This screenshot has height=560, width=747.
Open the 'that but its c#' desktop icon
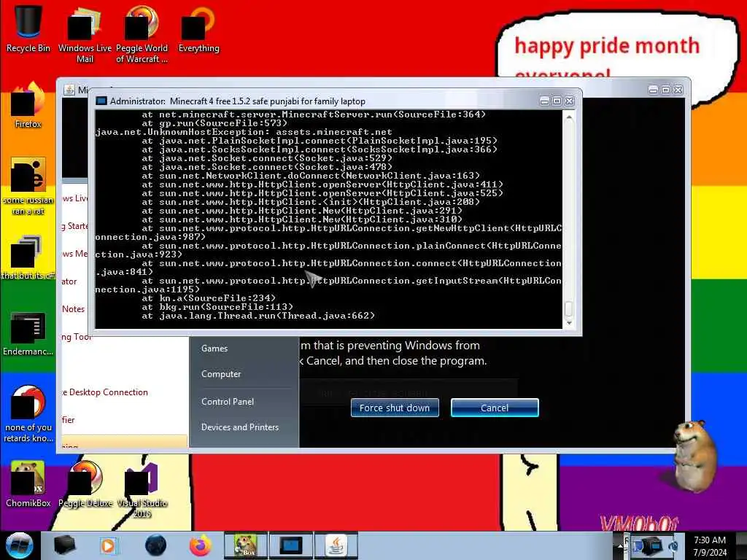(28, 257)
